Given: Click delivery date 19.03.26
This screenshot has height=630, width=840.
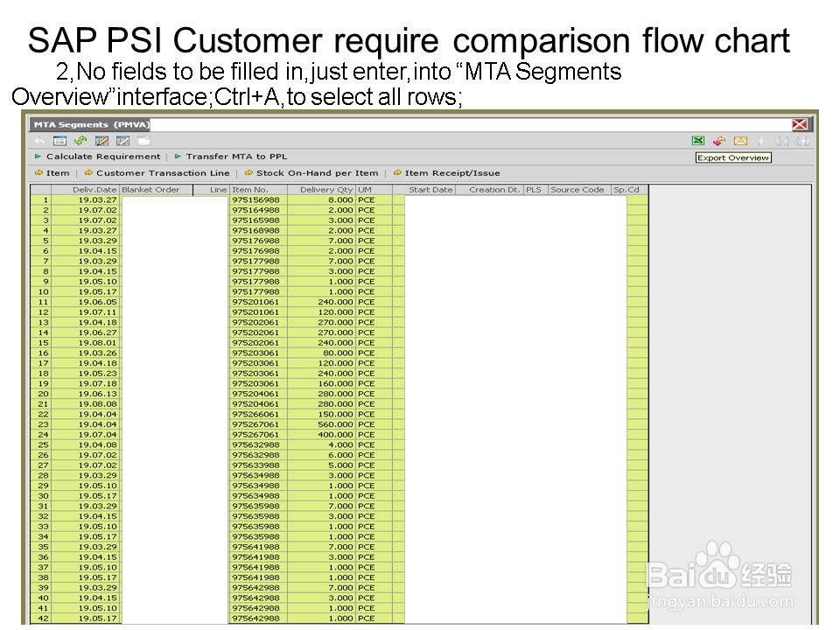Looking at the screenshot, I should coord(85,353).
